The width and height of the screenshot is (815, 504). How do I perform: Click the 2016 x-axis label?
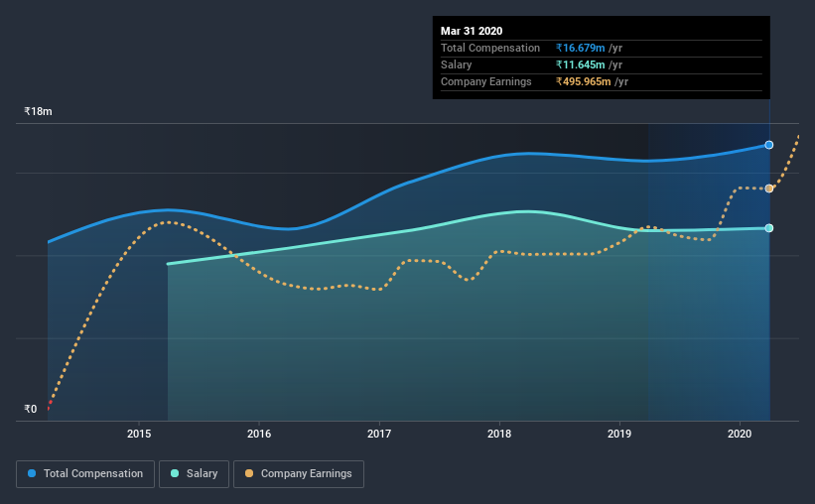point(259,434)
